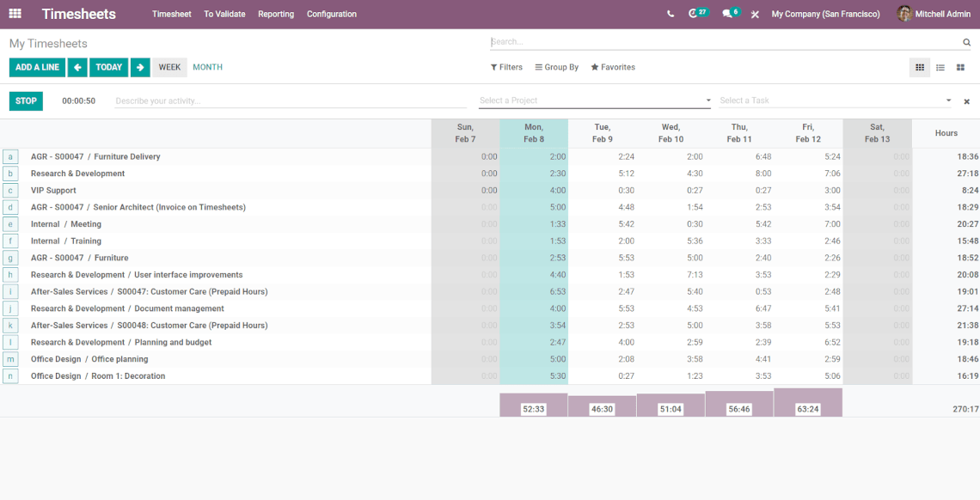Open the Group By dropdown
This screenshot has height=500, width=980.
point(557,67)
